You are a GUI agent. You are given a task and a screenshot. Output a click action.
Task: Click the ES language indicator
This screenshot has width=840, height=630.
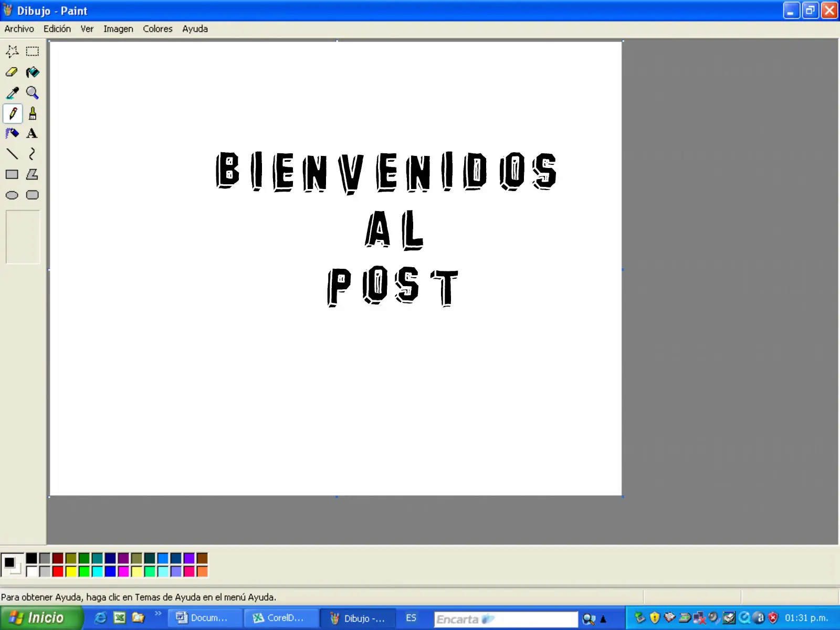411,618
